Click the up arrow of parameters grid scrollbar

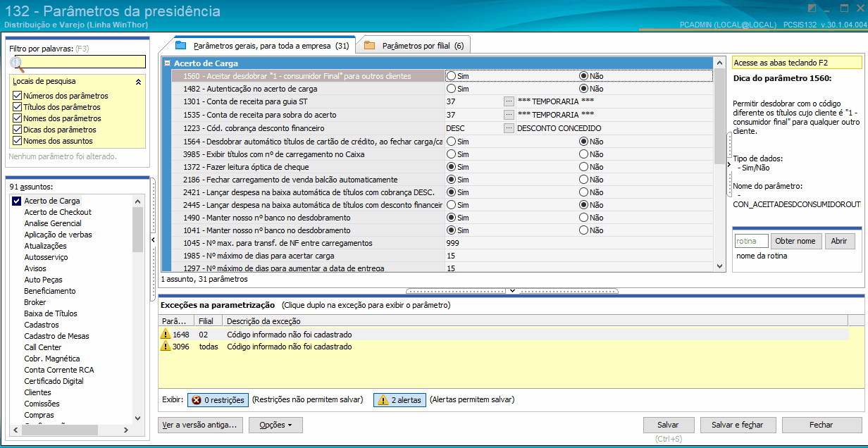(719, 63)
